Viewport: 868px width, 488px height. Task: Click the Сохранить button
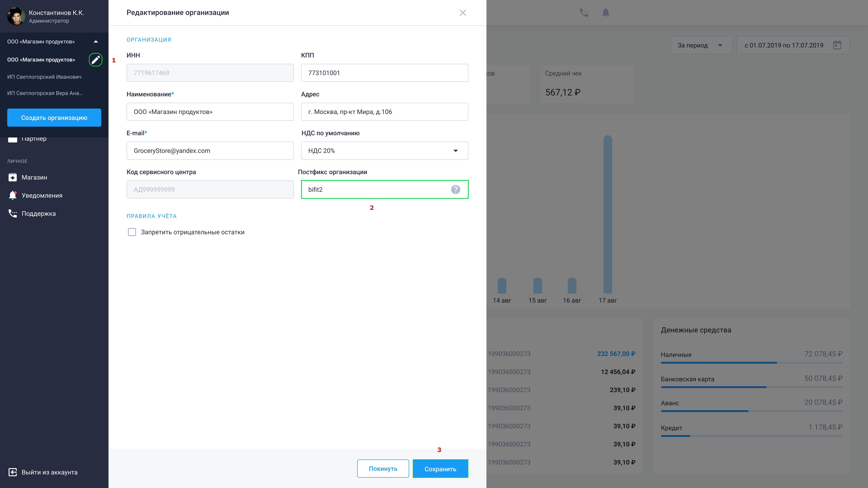point(440,469)
